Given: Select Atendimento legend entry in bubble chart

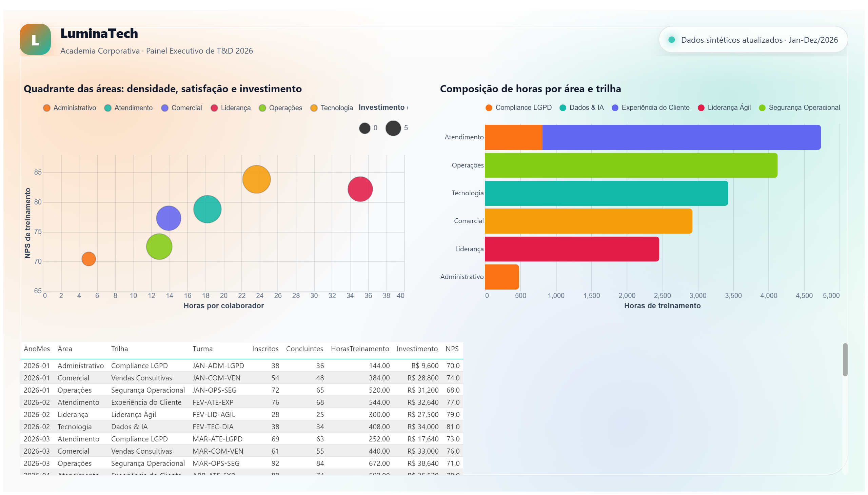Looking at the screenshot, I should point(129,108).
